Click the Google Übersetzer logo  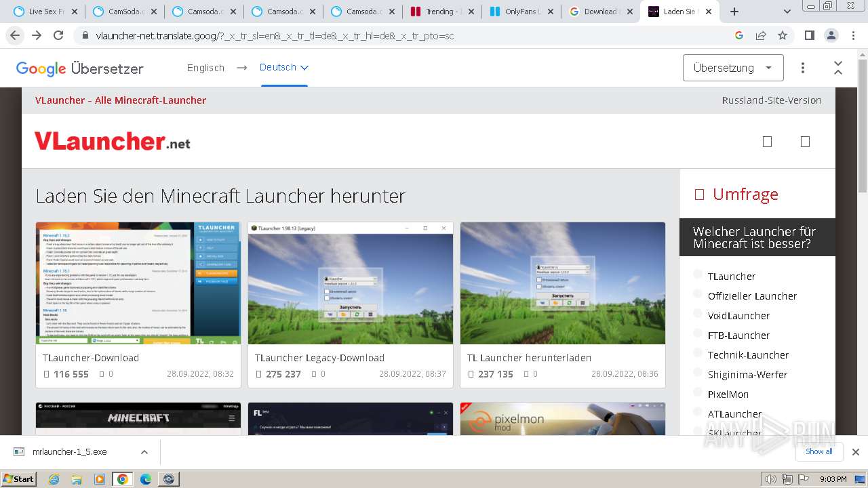(x=80, y=68)
